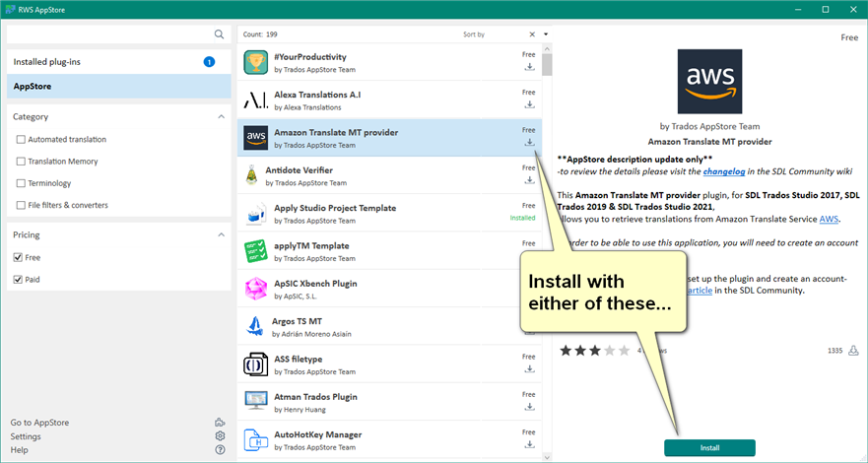Select Alexa Translations A.I entry
The image size is (868, 463).
[x=390, y=100]
